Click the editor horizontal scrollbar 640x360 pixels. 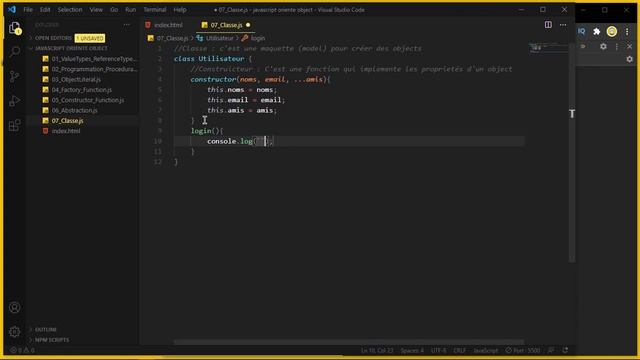[x=349, y=342]
